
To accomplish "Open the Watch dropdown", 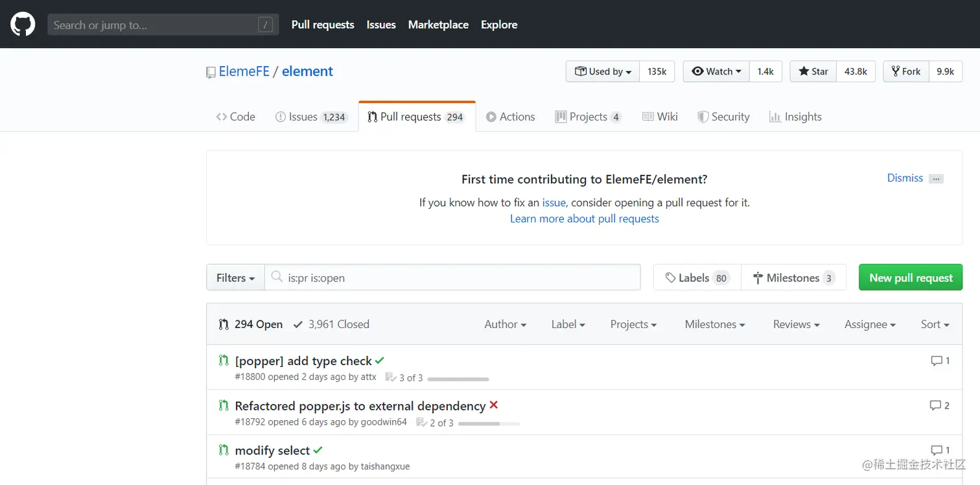I will pos(716,71).
